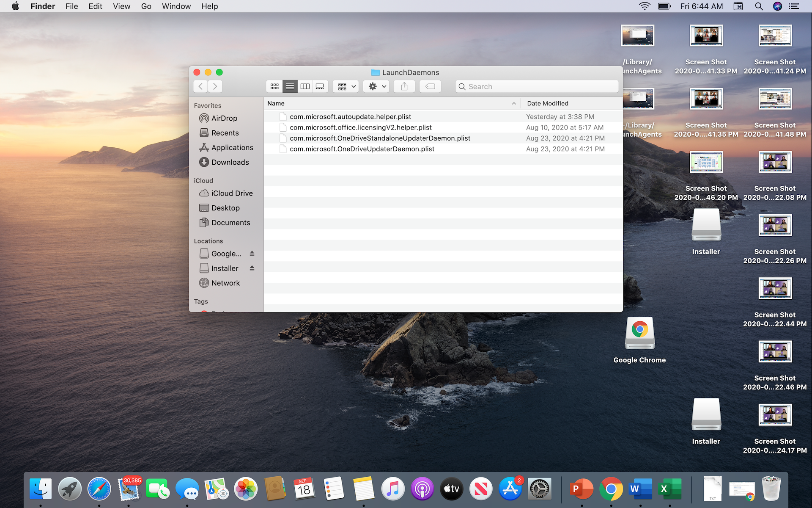The width and height of the screenshot is (812, 508).
Task: Click the Share toolbar button
Action: click(x=404, y=86)
